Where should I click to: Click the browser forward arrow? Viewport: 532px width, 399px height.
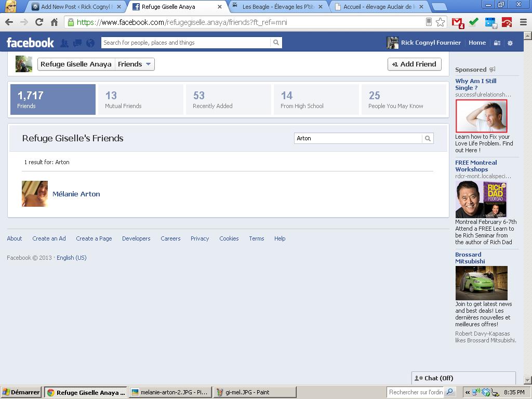pos(24,22)
